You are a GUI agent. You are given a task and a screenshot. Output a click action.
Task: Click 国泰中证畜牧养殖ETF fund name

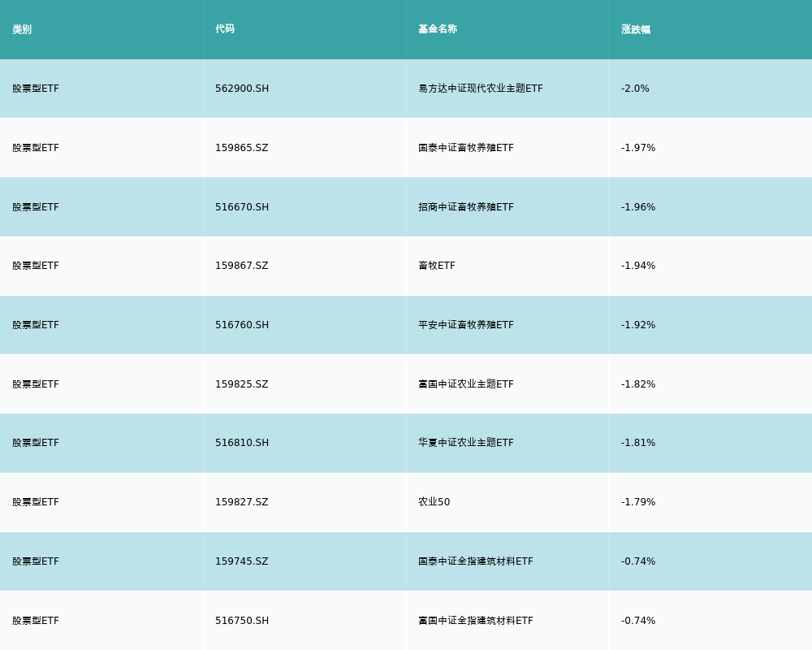(x=466, y=148)
